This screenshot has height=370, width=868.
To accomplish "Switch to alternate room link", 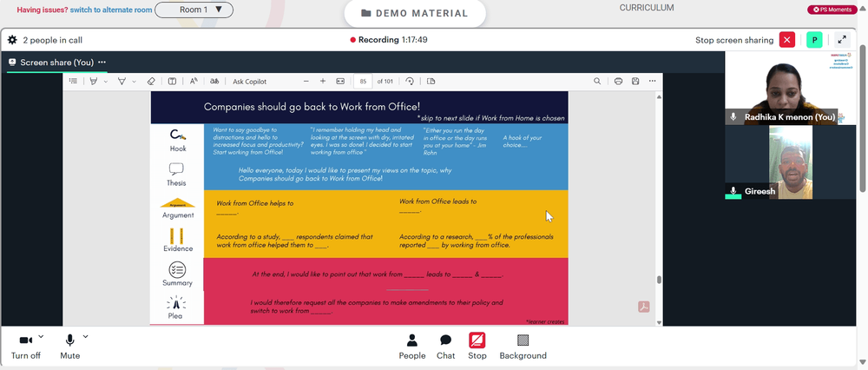I will coord(111,10).
